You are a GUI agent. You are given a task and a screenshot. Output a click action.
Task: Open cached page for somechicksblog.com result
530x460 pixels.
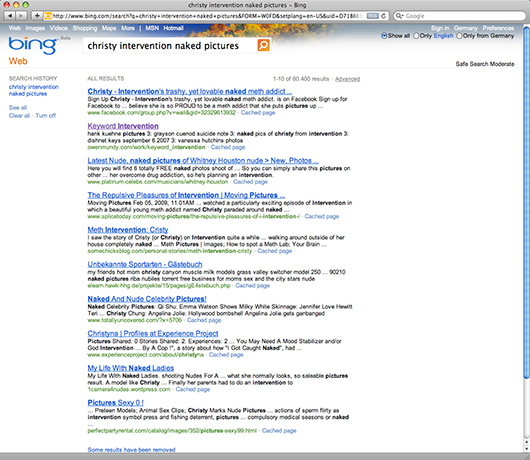click(274, 251)
